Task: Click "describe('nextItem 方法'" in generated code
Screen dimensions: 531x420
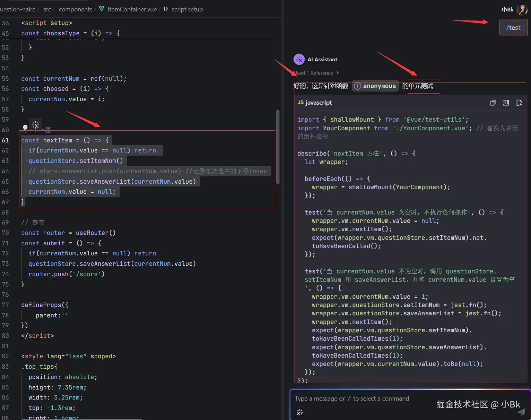Action: click(x=340, y=153)
